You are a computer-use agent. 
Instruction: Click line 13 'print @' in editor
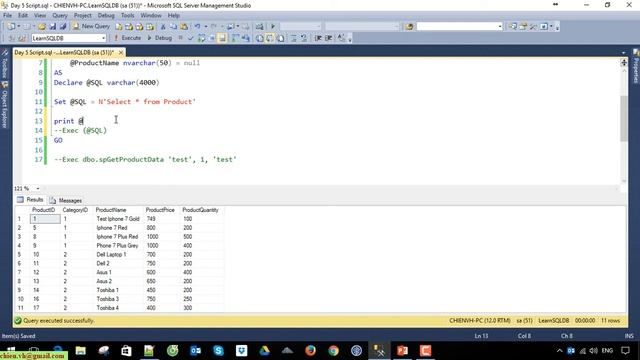(69, 121)
